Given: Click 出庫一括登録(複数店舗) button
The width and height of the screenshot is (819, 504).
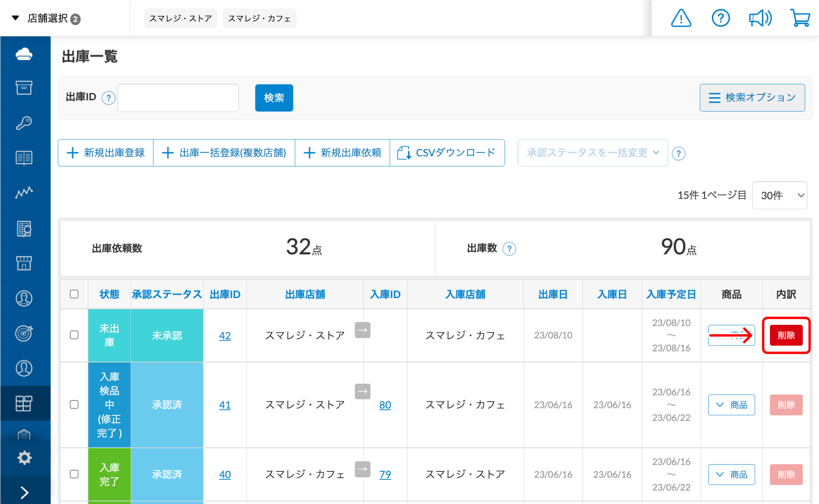Looking at the screenshot, I should (x=224, y=152).
